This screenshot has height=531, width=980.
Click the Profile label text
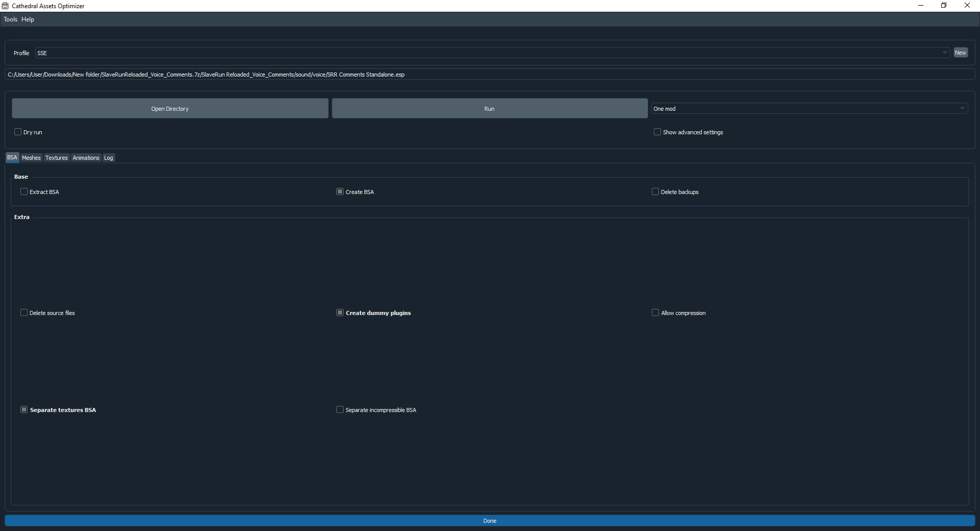coord(21,53)
